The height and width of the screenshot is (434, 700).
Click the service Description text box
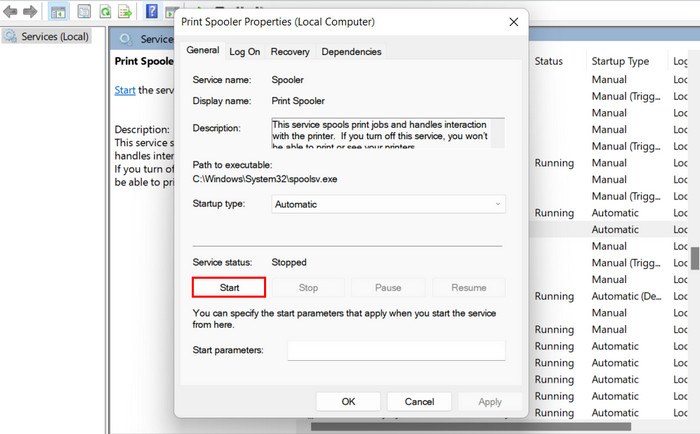(x=388, y=133)
